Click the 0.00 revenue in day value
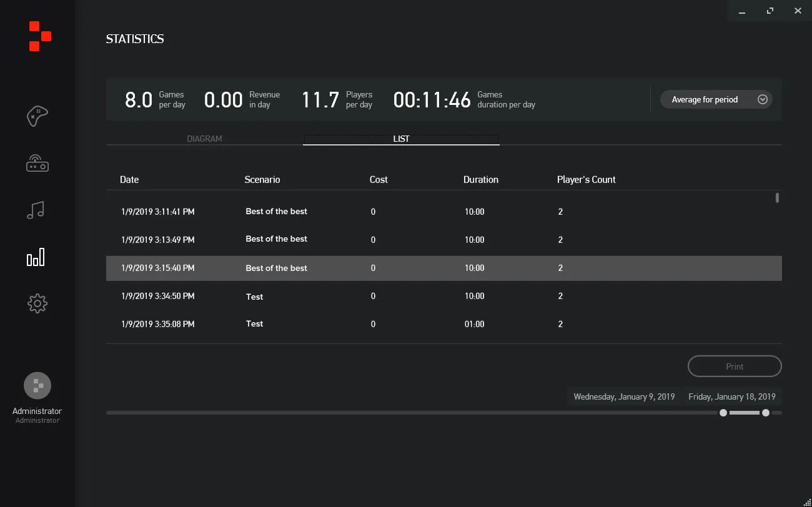Screen dimensions: 812x507 click(x=223, y=100)
